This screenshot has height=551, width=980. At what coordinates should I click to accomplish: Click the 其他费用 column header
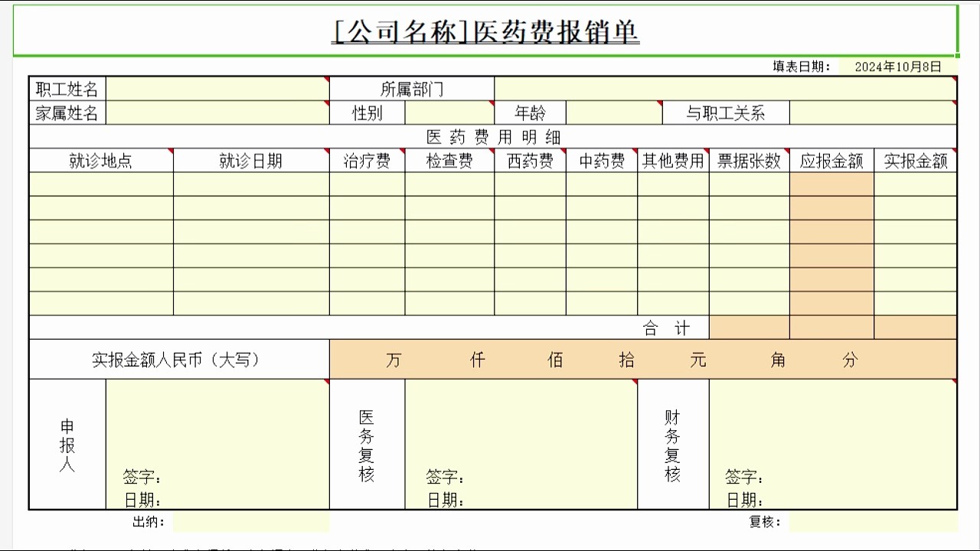(x=673, y=160)
